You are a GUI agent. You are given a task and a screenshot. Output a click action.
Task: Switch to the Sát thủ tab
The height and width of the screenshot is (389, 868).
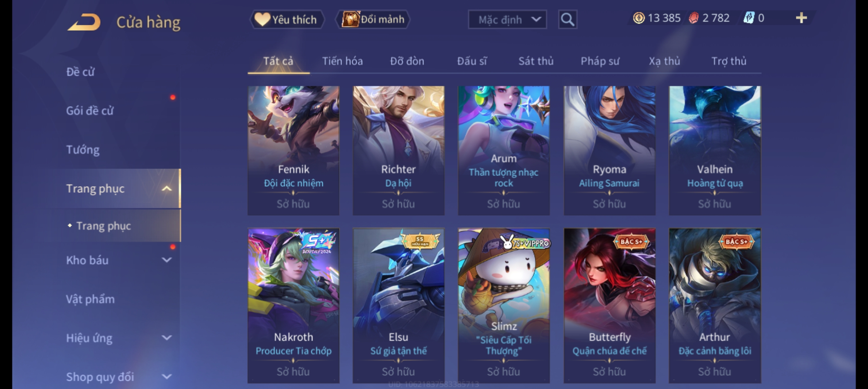536,61
